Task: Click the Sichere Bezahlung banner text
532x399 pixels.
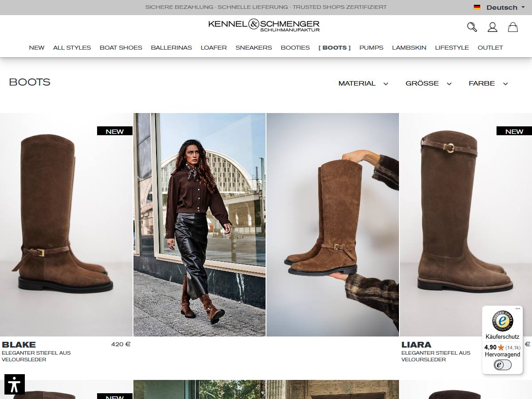Action: coord(266,7)
